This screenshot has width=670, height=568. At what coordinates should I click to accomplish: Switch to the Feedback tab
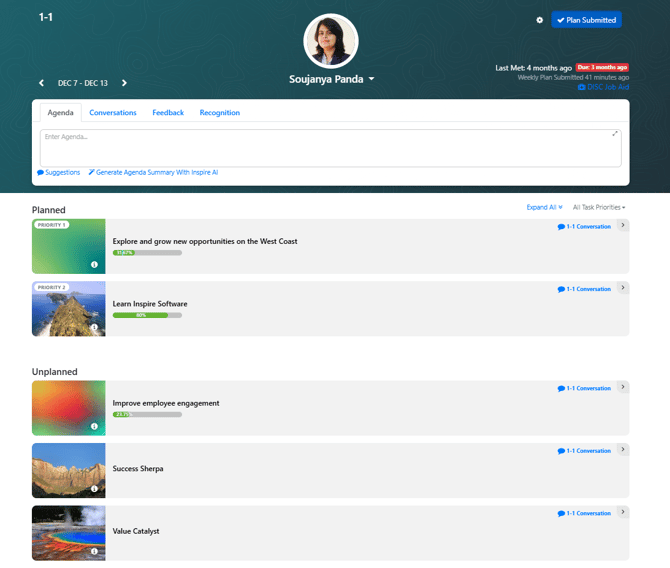[168, 113]
